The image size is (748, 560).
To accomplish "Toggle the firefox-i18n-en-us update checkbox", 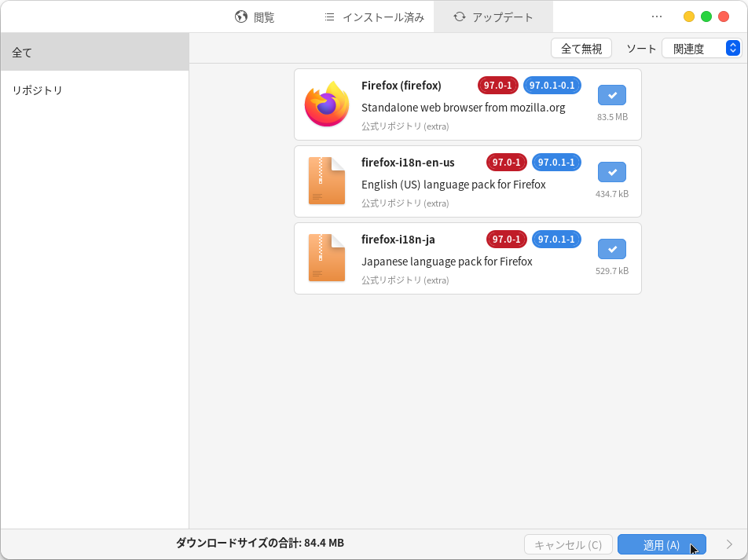I will pos(612,172).
